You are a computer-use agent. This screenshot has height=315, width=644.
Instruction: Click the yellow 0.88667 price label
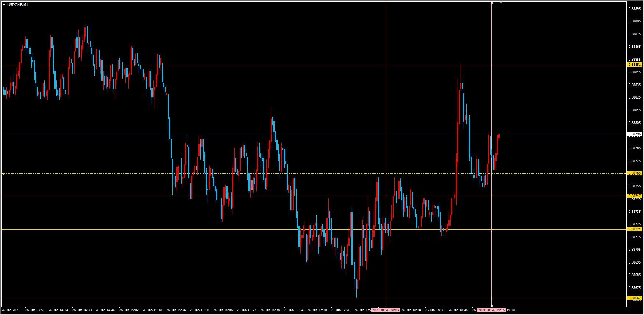click(x=634, y=298)
